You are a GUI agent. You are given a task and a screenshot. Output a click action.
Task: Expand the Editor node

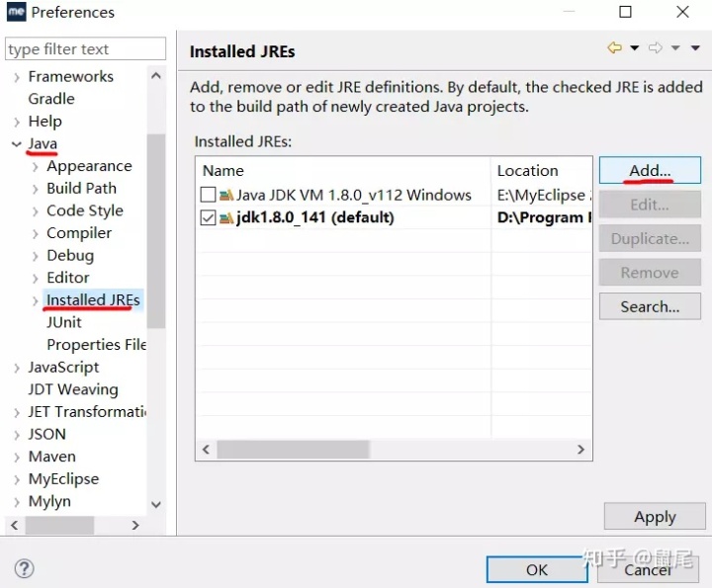coord(35,278)
